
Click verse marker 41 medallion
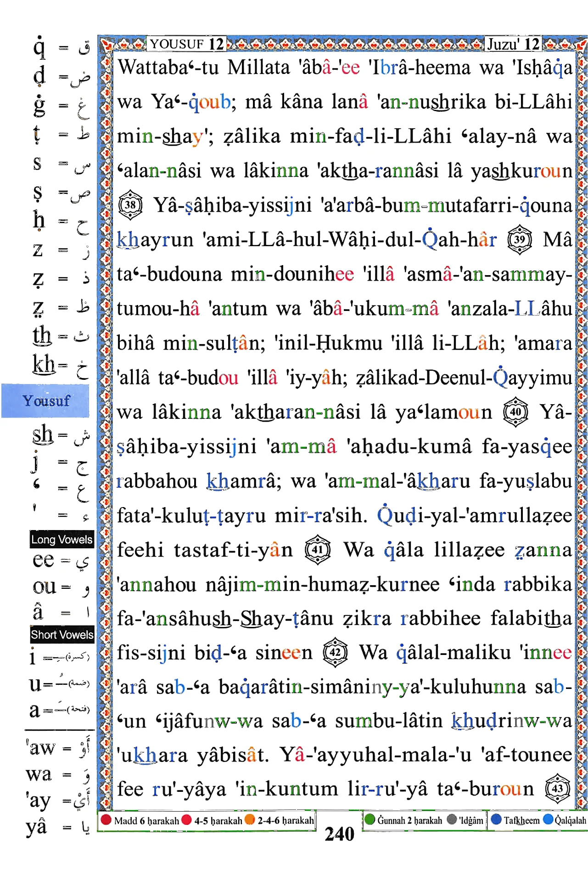tap(318, 549)
